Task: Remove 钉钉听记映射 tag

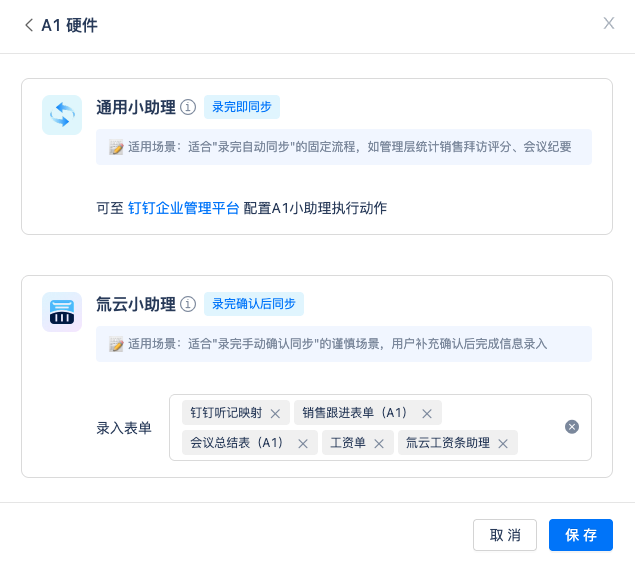Action: click(x=275, y=413)
